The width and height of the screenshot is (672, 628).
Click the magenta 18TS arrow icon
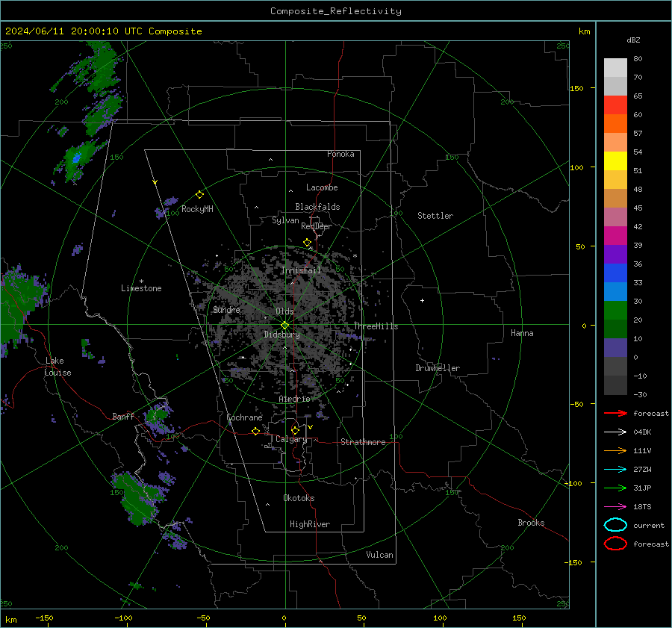pos(615,507)
